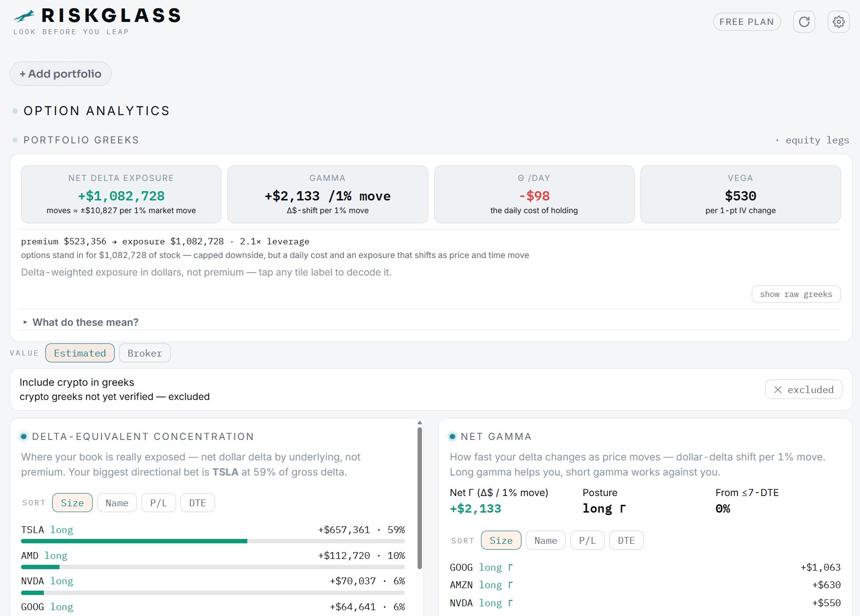860x616 pixels.
Task: Switch value mode to Estimated
Action: pos(80,353)
